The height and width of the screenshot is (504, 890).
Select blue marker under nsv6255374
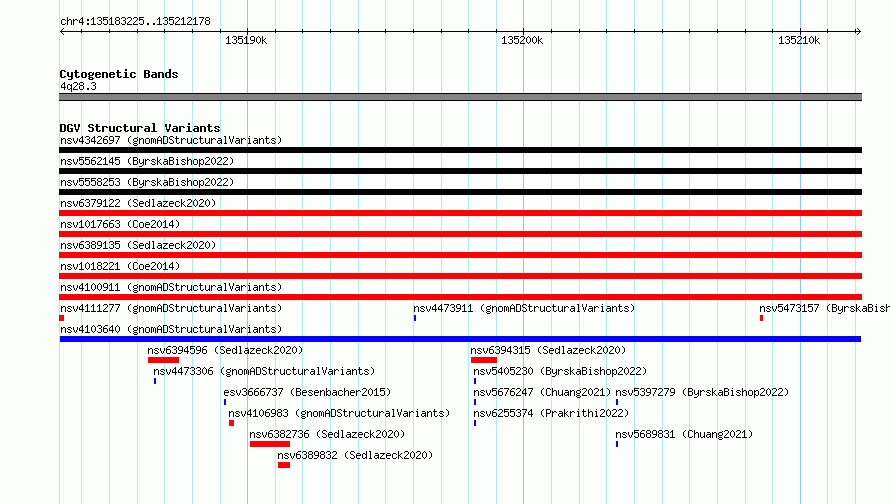[475, 423]
